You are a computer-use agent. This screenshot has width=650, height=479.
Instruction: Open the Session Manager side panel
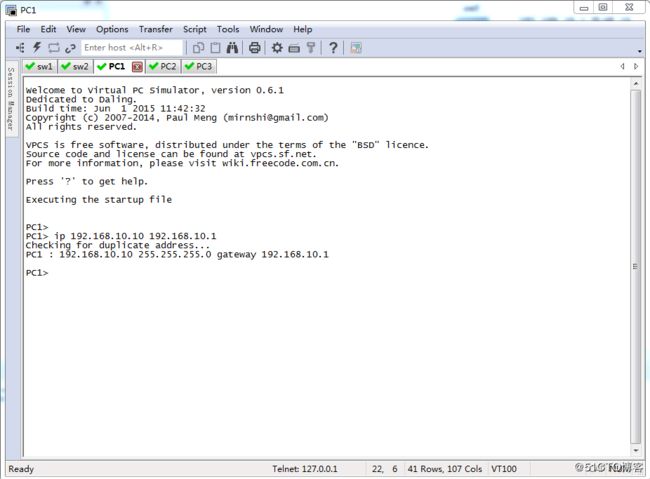(x=11, y=99)
